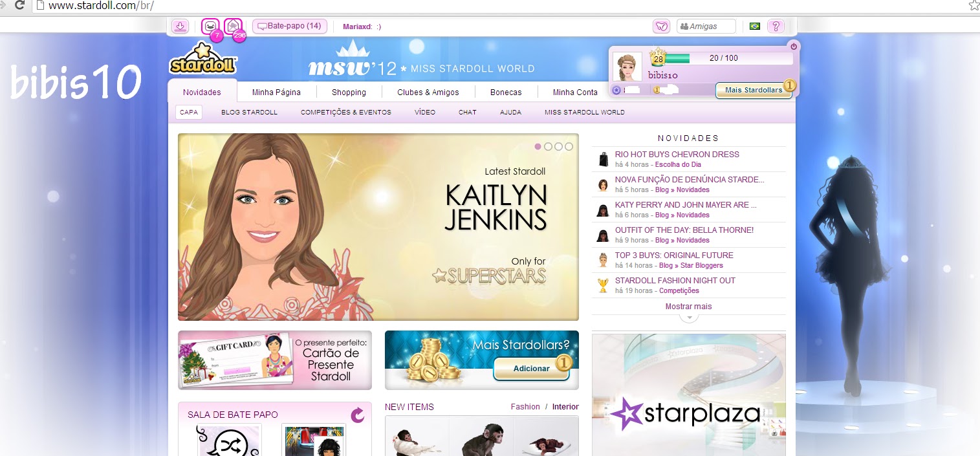Open the Cartão de Presente gift card banner

(x=275, y=360)
